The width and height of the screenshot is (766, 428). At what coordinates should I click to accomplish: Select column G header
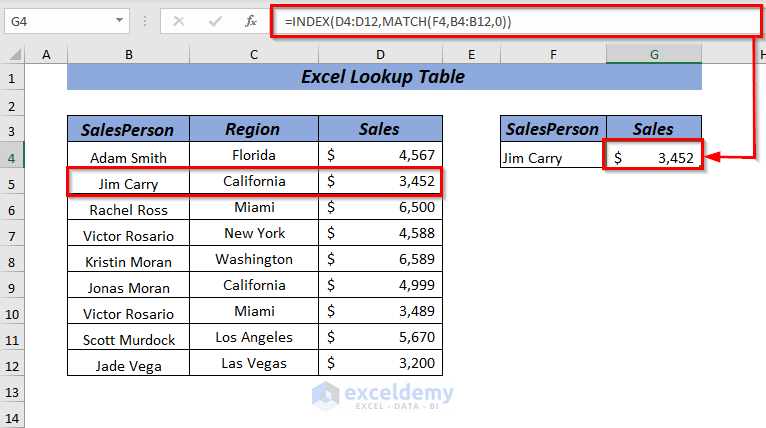click(654, 54)
